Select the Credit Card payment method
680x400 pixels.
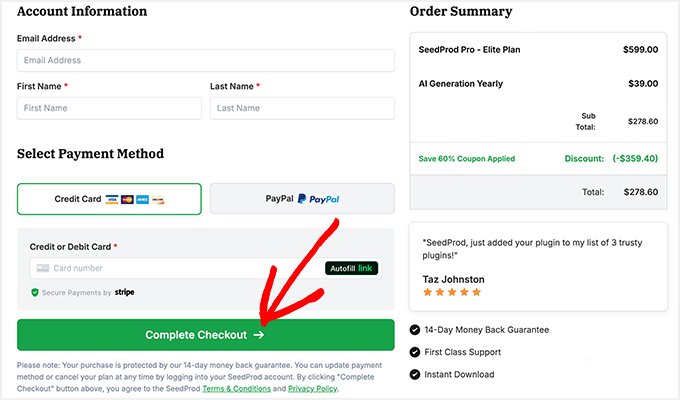(109, 199)
